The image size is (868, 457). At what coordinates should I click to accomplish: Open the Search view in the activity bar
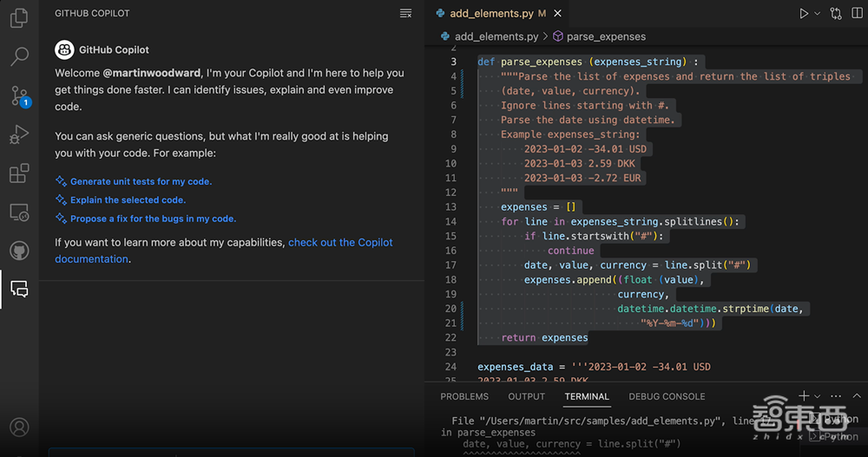click(x=19, y=57)
